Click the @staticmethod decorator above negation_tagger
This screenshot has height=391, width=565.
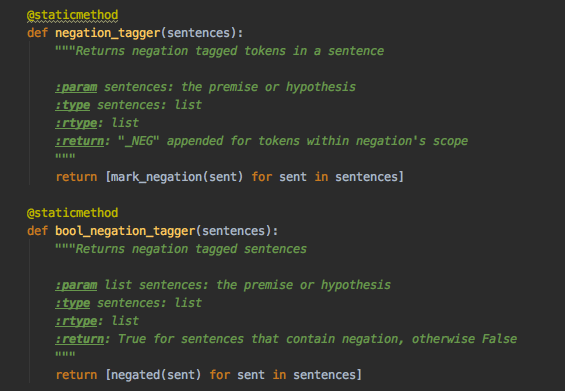(72, 15)
